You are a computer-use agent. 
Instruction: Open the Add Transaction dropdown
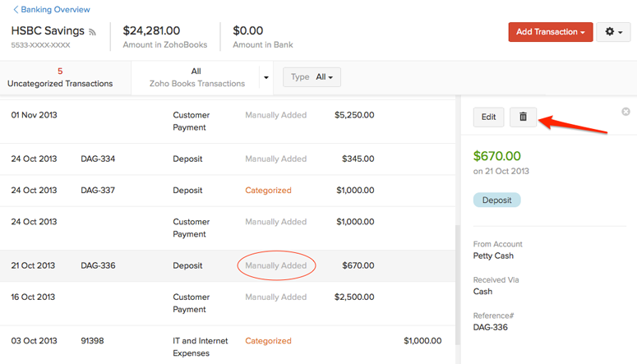coord(550,32)
